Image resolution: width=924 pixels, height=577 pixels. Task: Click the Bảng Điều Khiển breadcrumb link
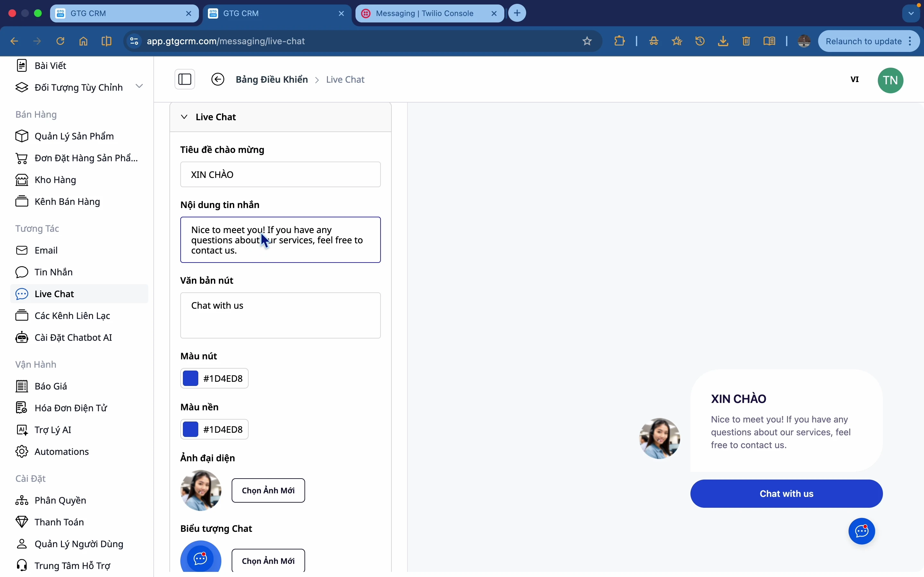[x=271, y=79]
